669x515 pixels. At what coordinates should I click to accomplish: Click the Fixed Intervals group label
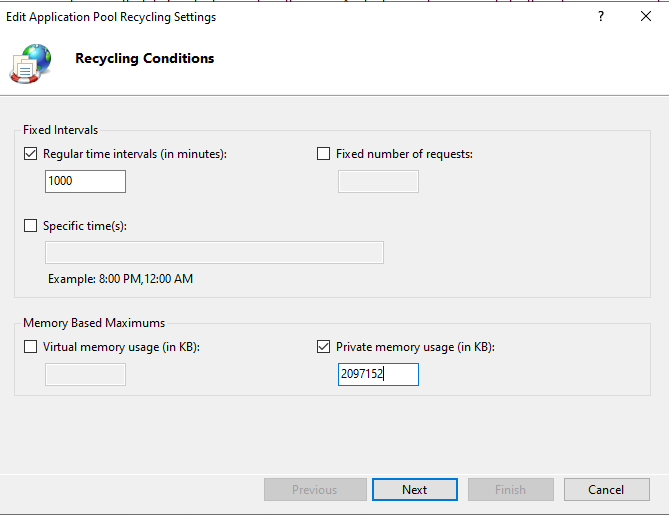pos(61,130)
